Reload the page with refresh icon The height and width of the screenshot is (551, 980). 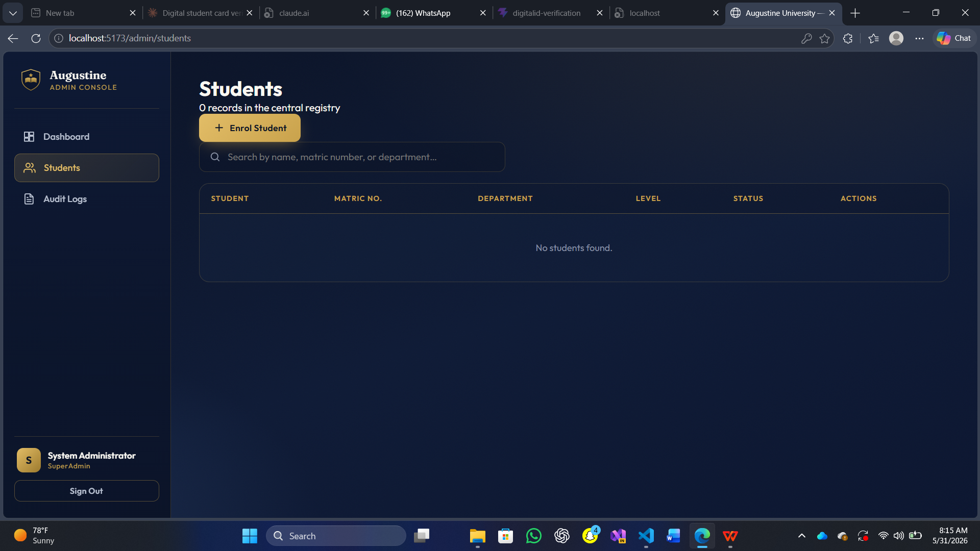(36, 38)
